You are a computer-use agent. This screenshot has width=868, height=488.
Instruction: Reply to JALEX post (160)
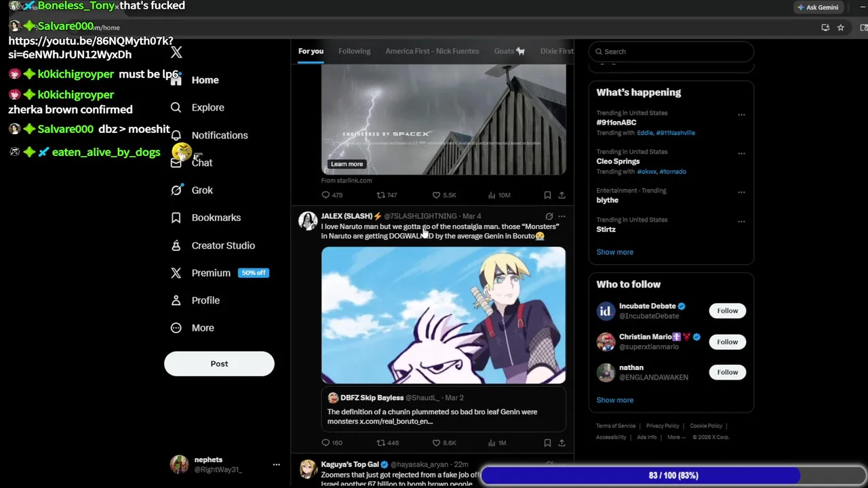coord(332,443)
